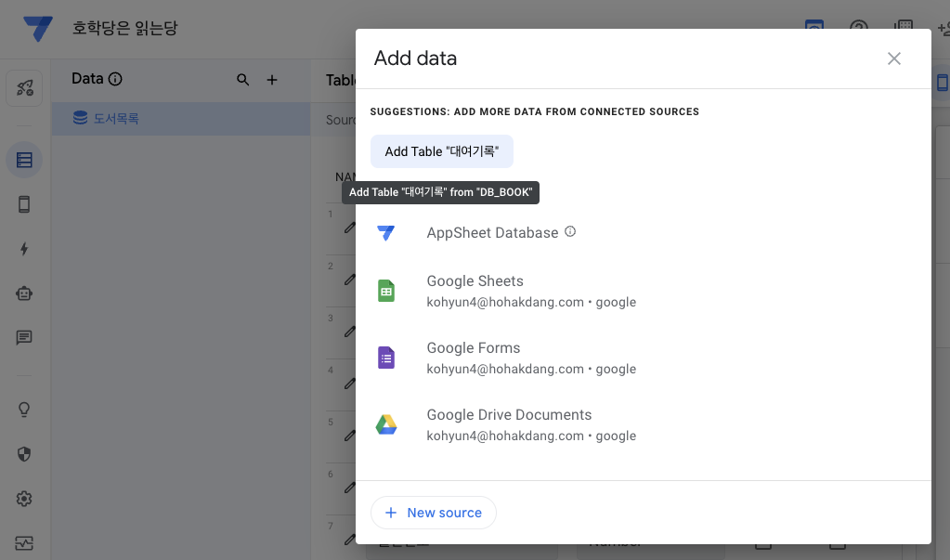950x560 pixels.
Task: Click the edit pencil in row 2
Action: (349, 280)
